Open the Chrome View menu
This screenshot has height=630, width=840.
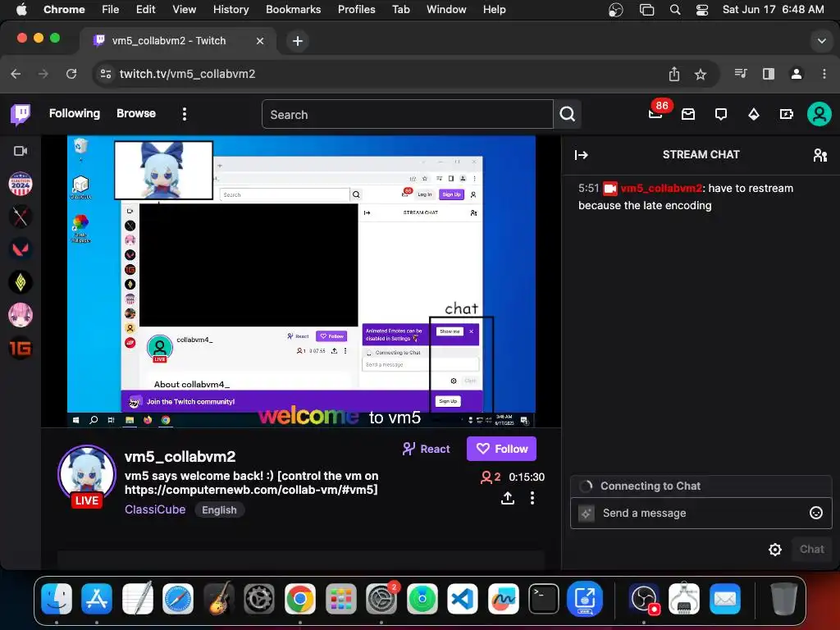185,10
